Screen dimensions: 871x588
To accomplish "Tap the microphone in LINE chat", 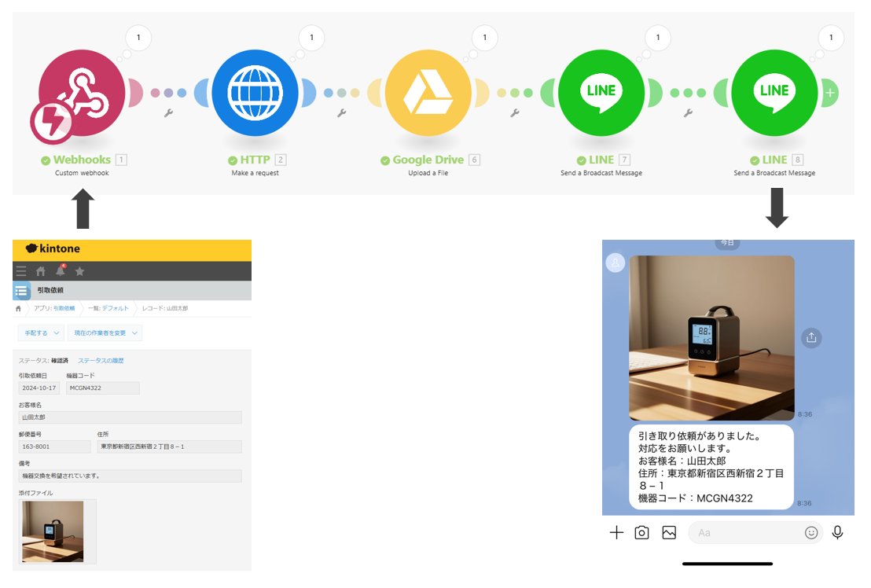I will tap(837, 532).
